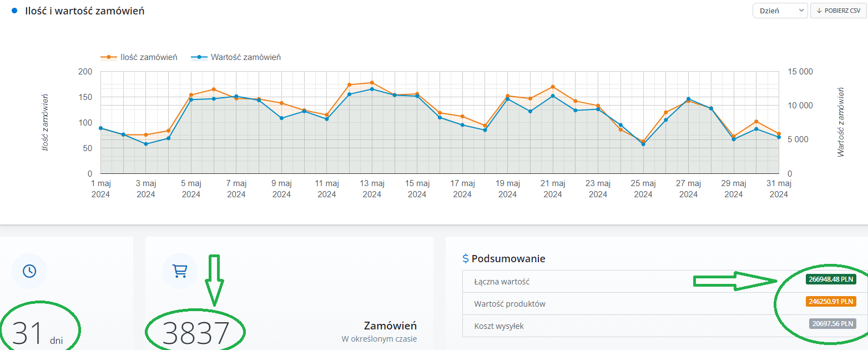Download data with POBIERZ CSV button

[838, 11]
